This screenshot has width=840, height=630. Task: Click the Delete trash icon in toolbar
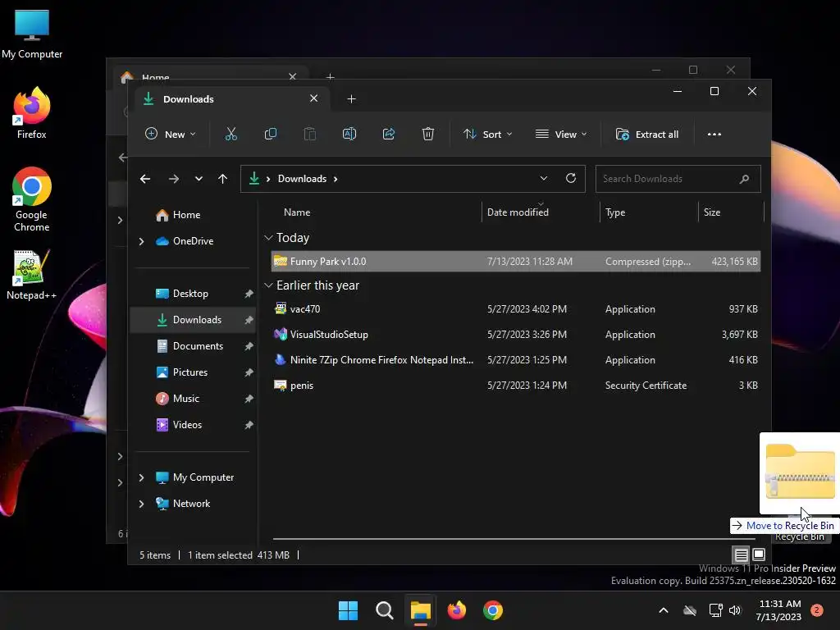tap(427, 134)
